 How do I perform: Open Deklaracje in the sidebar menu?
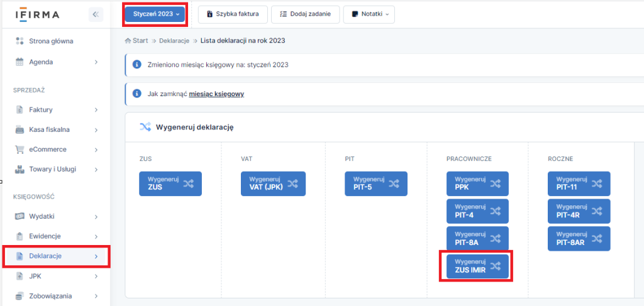[x=45, y=256]
